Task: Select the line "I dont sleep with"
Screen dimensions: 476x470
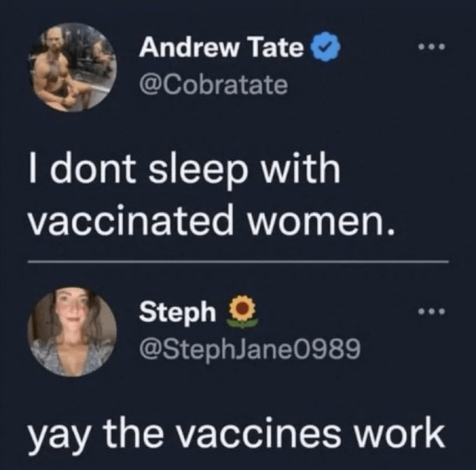Action: pos(183,172)
